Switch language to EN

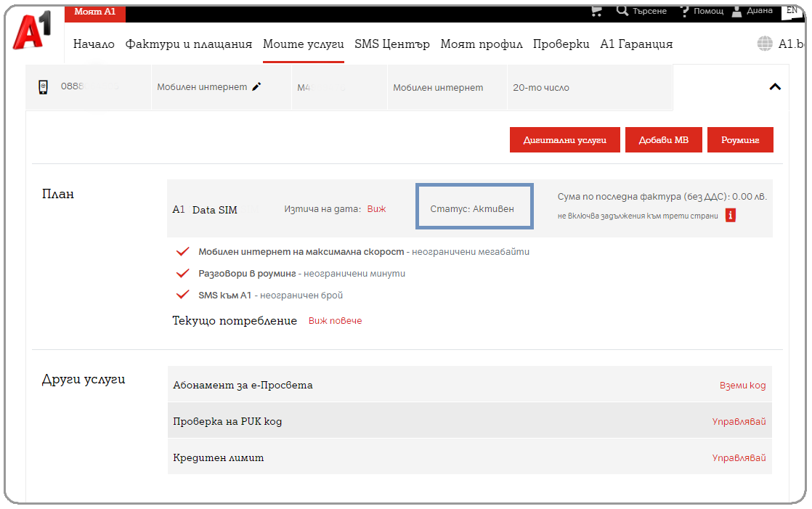pyautogui.click(x=792, y=10)
